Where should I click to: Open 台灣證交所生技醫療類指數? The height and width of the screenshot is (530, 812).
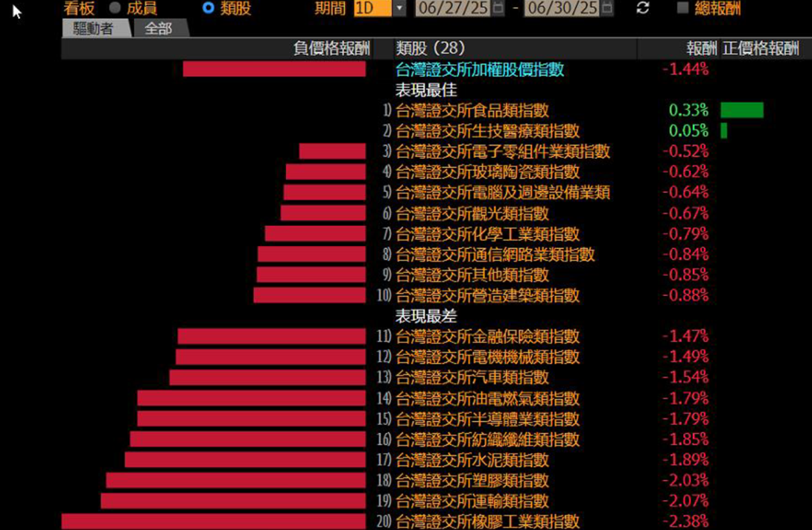pos(487,131)
